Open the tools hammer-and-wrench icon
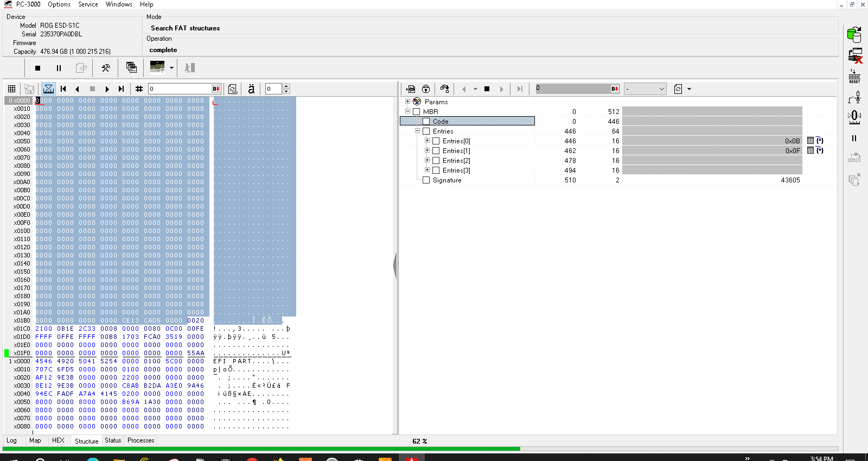 click(106, 68)
